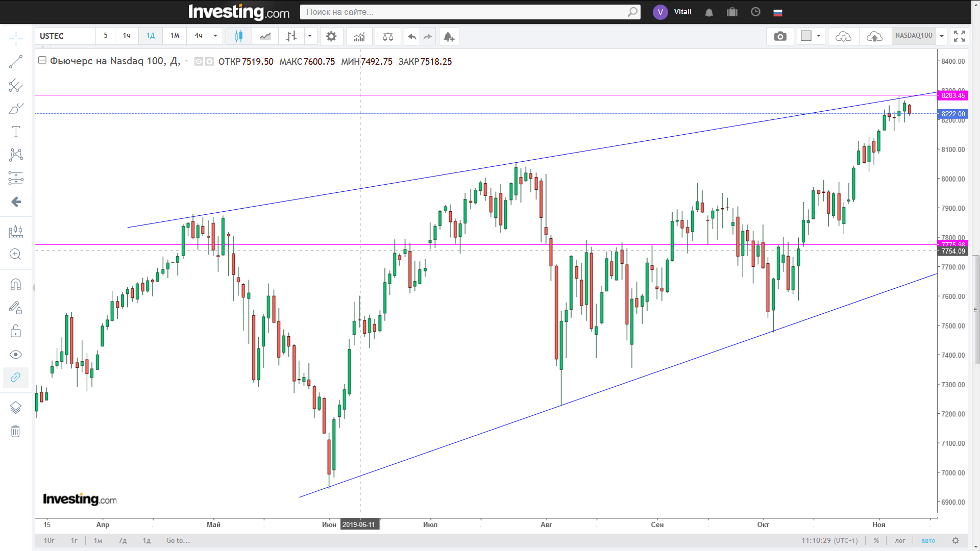Select the text annotation tool
Image resolution: width=980 pixels, height=551 pixels.
click(16, 132)
